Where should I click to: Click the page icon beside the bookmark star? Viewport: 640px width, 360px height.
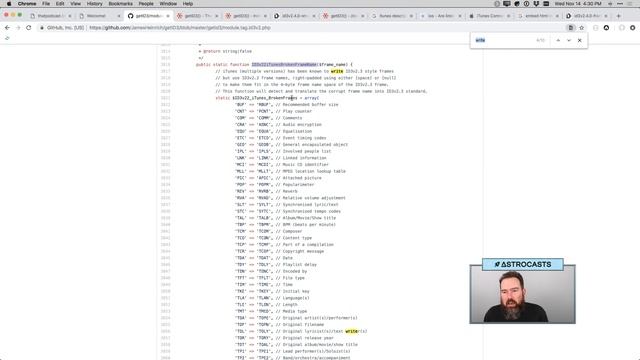coord(571,28)
